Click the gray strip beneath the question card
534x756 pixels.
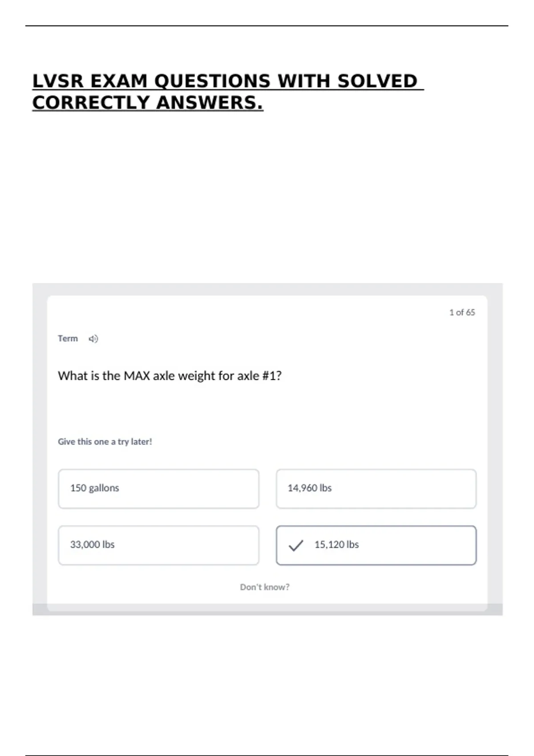click(267, 610)
